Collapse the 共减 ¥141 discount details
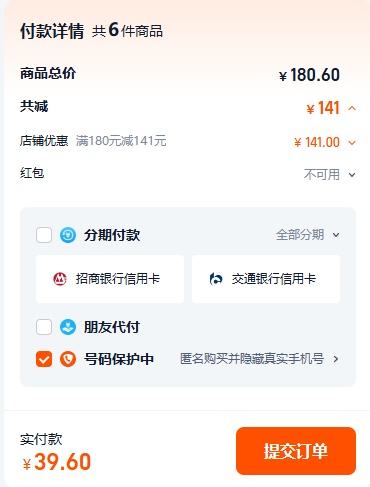This screenshot has height=487, width=370. pyautogui.click(x=352, y=108)
